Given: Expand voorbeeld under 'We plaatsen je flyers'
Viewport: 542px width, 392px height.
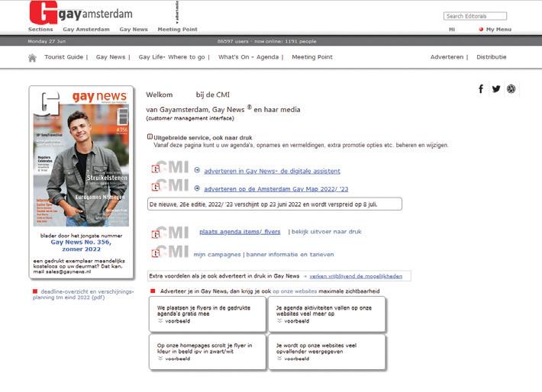Looking at the screenshot, I should click(x=174, y=321).
